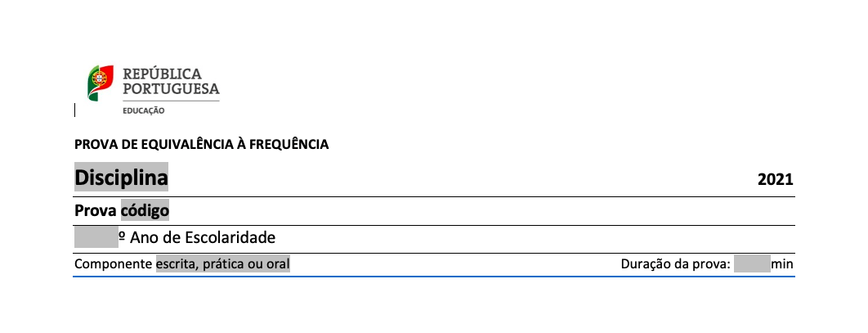Click the Ano de Escolaridade text
Screen dimensions: 868x333
pyautogui.click(x=203, y=238)
